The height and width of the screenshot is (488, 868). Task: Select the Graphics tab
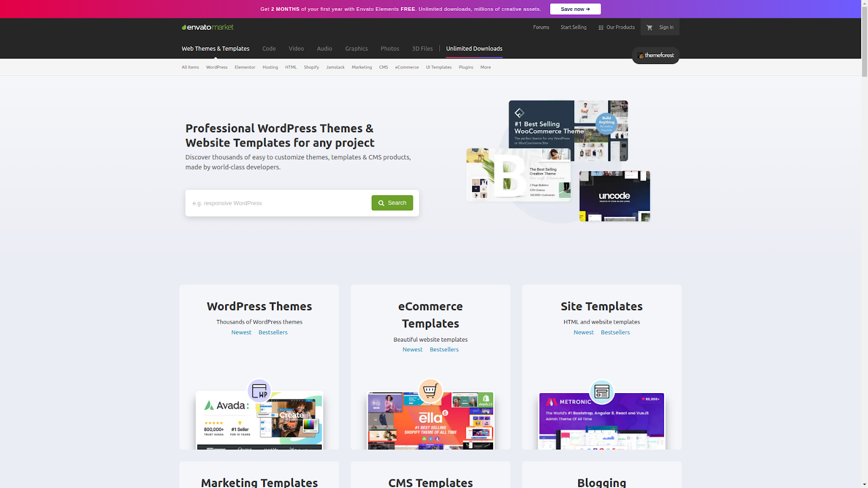pos(356,49)
